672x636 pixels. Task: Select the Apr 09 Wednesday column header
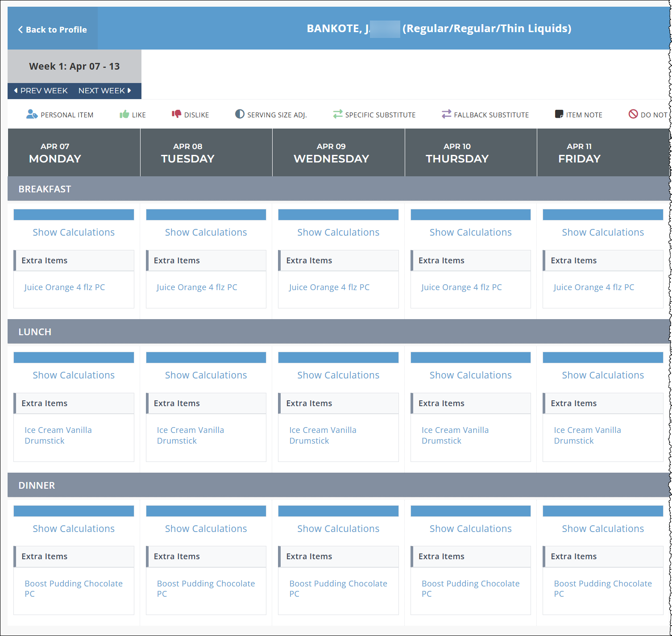[339, 153]
